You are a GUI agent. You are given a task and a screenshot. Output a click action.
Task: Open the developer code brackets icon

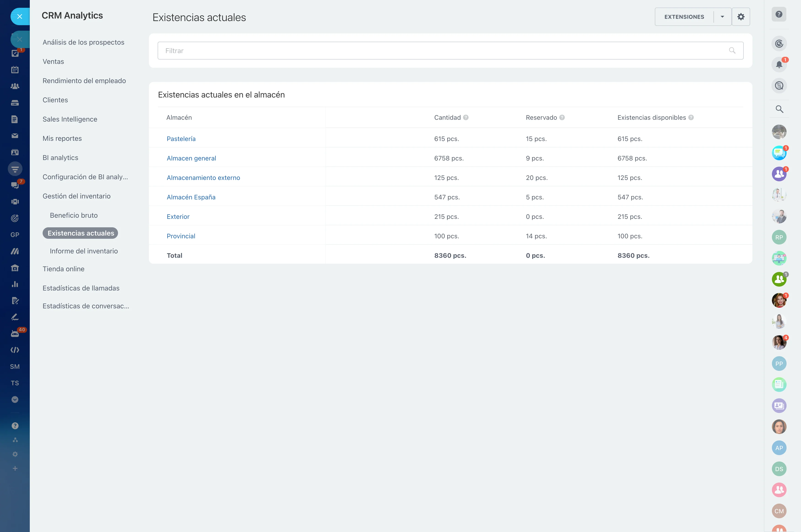pyautogui.click(x=15, y=350)
